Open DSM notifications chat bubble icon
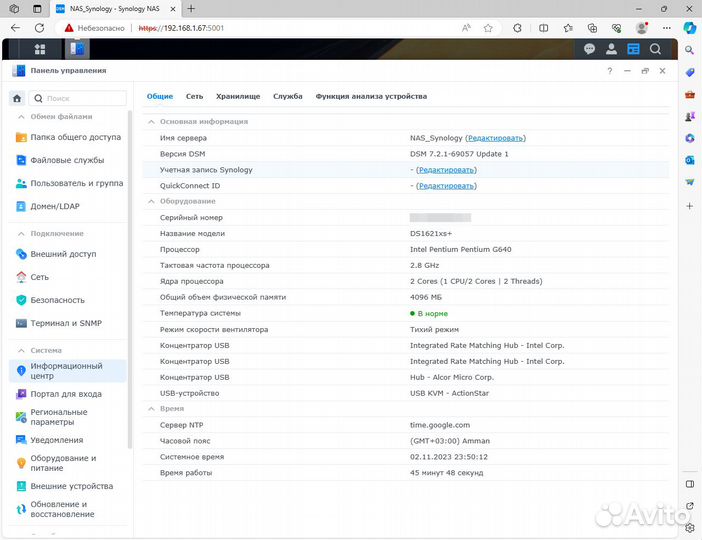Viewport: 702px width, 540px height. click(x=589, y=49)
